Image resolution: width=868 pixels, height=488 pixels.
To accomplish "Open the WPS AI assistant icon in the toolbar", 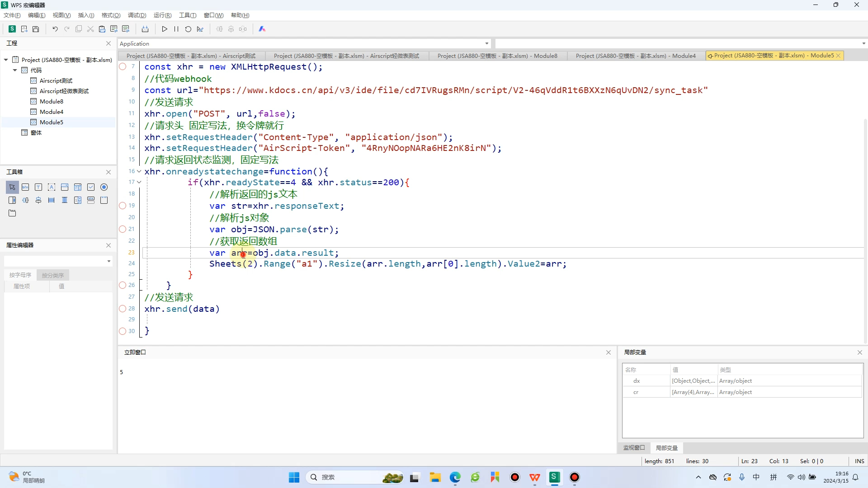I will (262, 29).
